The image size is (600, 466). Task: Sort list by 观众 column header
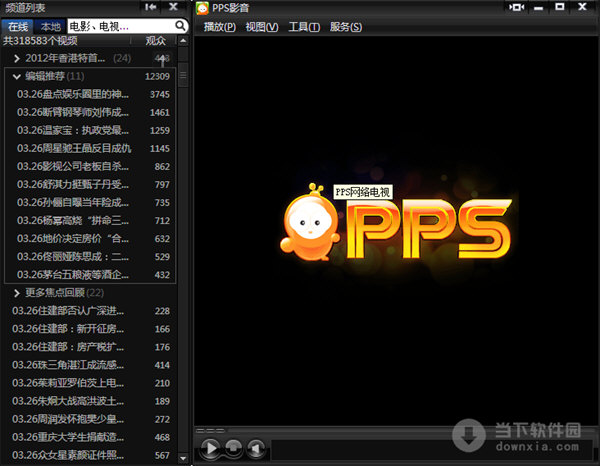click(155, 41)
